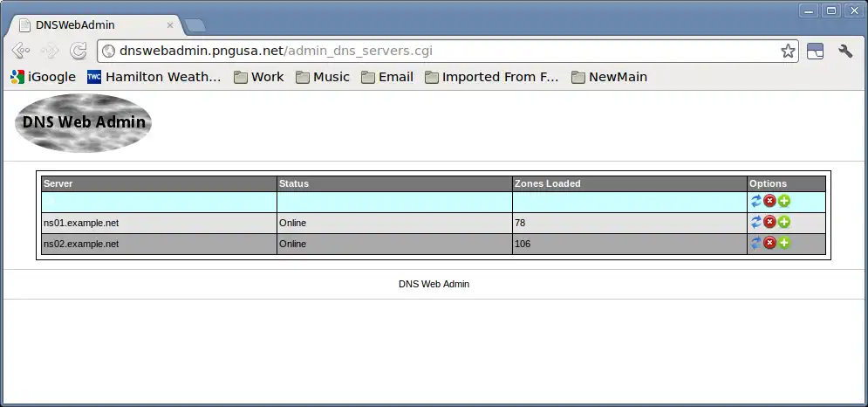
Task: Open the Music bookmarks folder
Action: (x=323, y=77)
